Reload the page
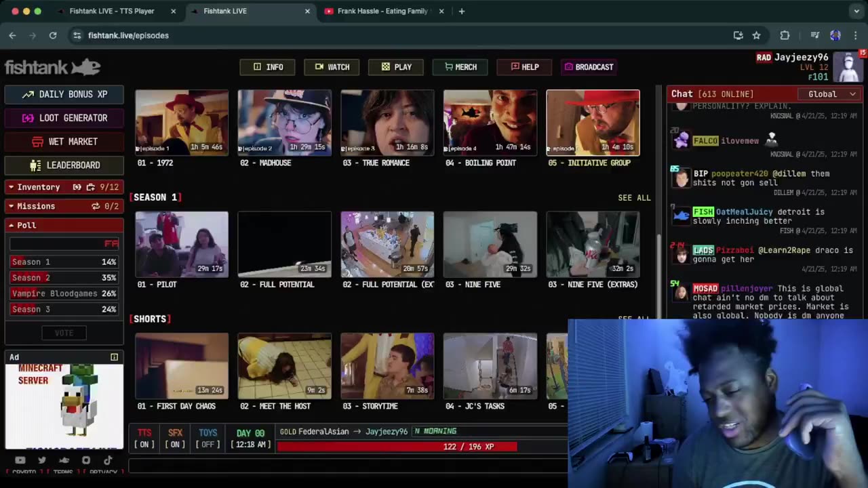 53,35
